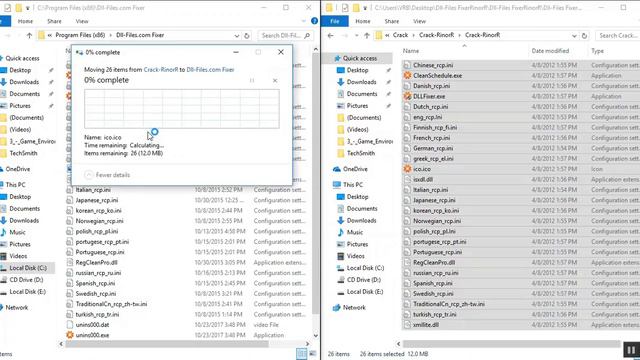Switch to large icons view in left window
This screenshot has height=360, width=640.
[x=313, y=354]
